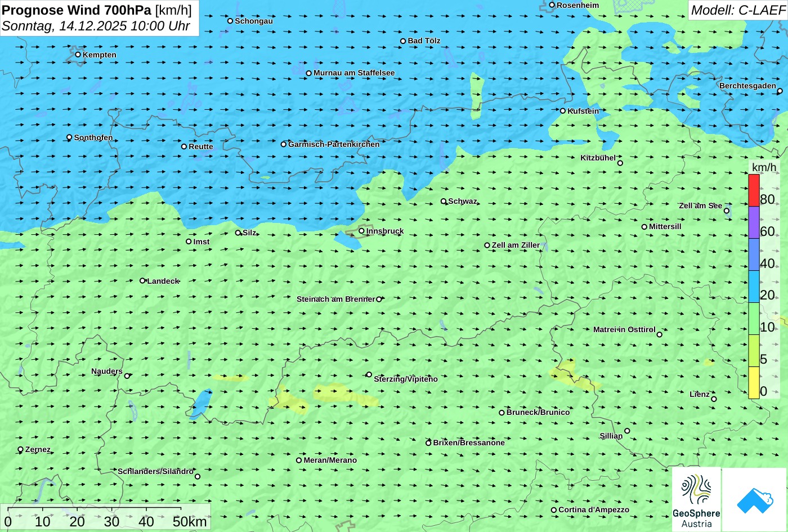
Task: Click the 'Prognose Wind 700hPa' title
Action: [x=77, y=10]
